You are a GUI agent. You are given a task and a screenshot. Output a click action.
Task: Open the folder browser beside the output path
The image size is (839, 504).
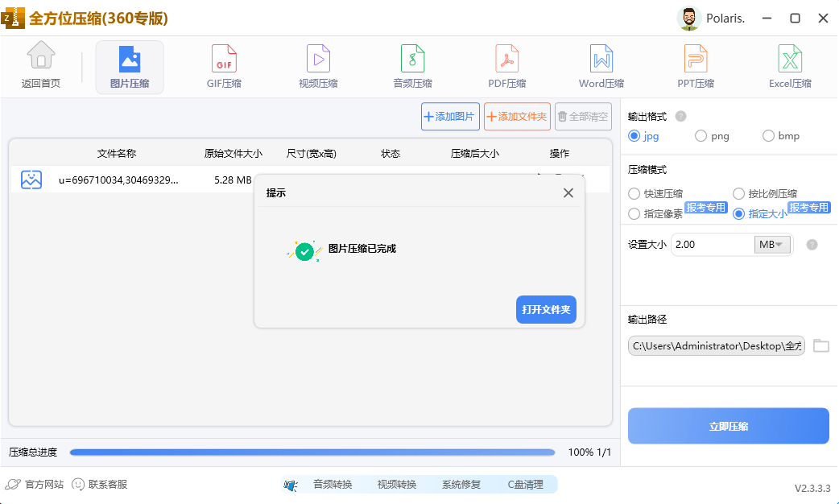821,345
